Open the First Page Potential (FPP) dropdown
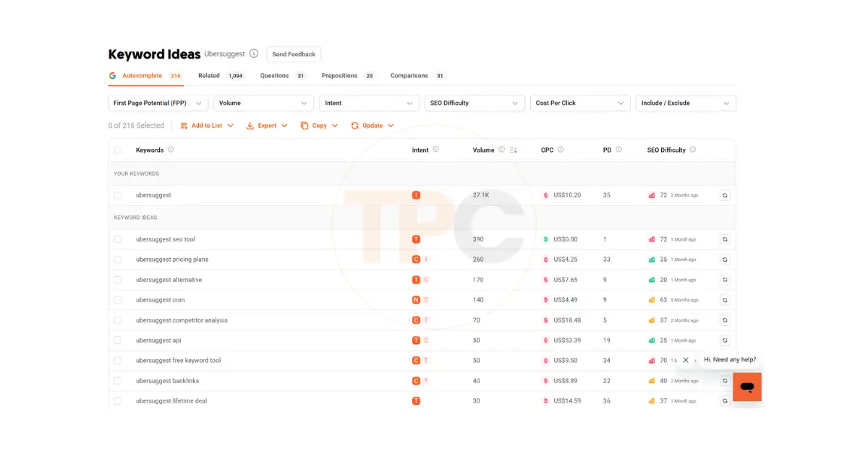The image size is (868, 454). point(158,103)
